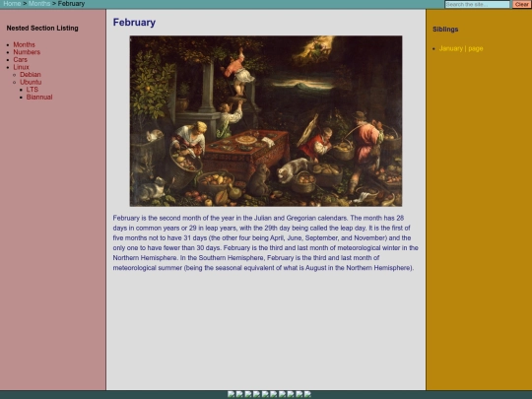Screen dimensions: 532x399
Task: Open the Biannual page under Ubuntu
Action: click(x=39, y=97)
